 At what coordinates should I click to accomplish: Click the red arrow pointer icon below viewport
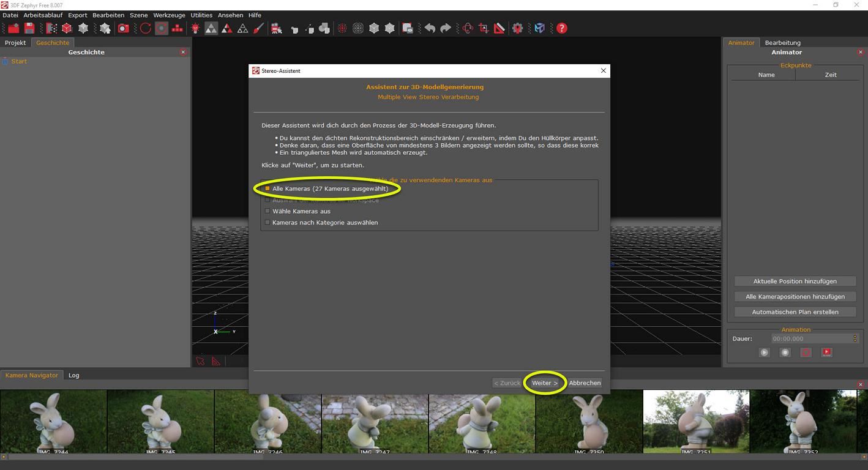(x=201, y=361)
